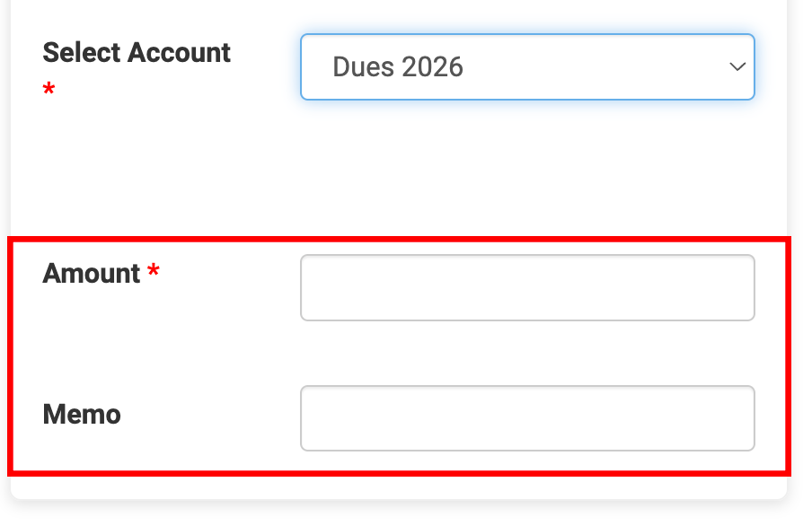Viewport: 812px width, 526px height.
Task: Select the Dues 2026 text in the combo box
Action: coord(398,67)
